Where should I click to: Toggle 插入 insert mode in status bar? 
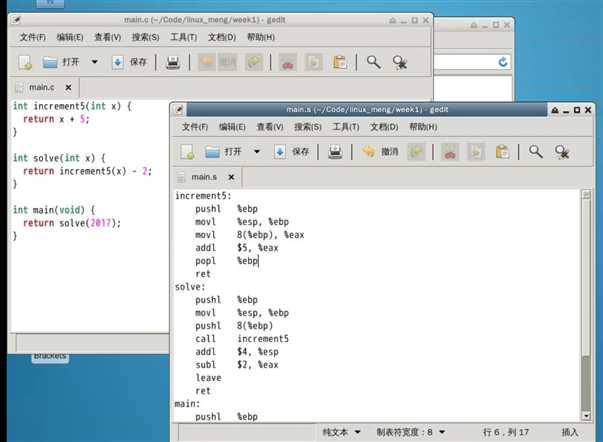pos(570,432)
